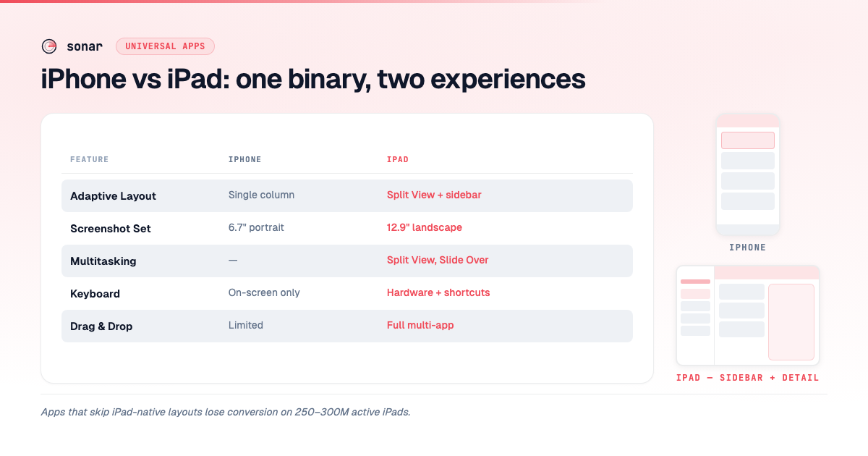
Task: Click the '12.9" landscape' iPad value
Action: 425,228
